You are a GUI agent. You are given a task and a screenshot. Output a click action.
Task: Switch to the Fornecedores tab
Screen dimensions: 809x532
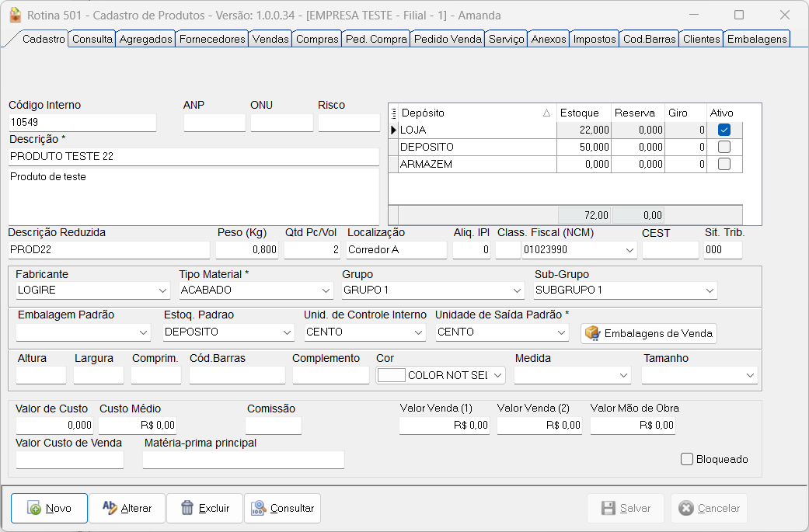point(213,39)
